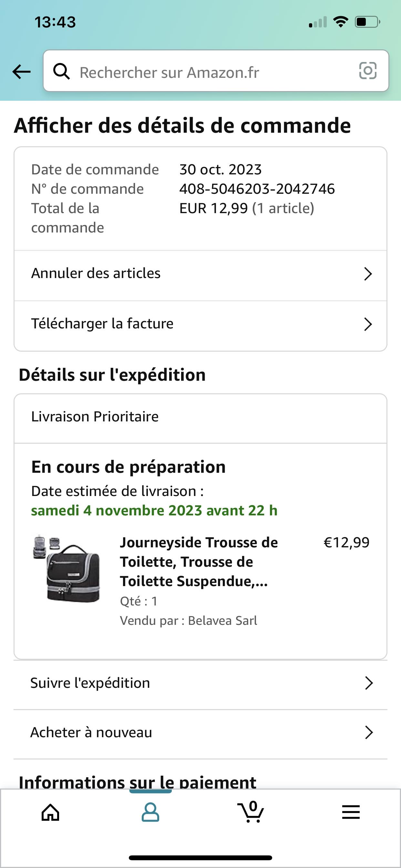Open the account profile tab icon
This screenshot has width=401, height=868.
[x=150, y=812]
